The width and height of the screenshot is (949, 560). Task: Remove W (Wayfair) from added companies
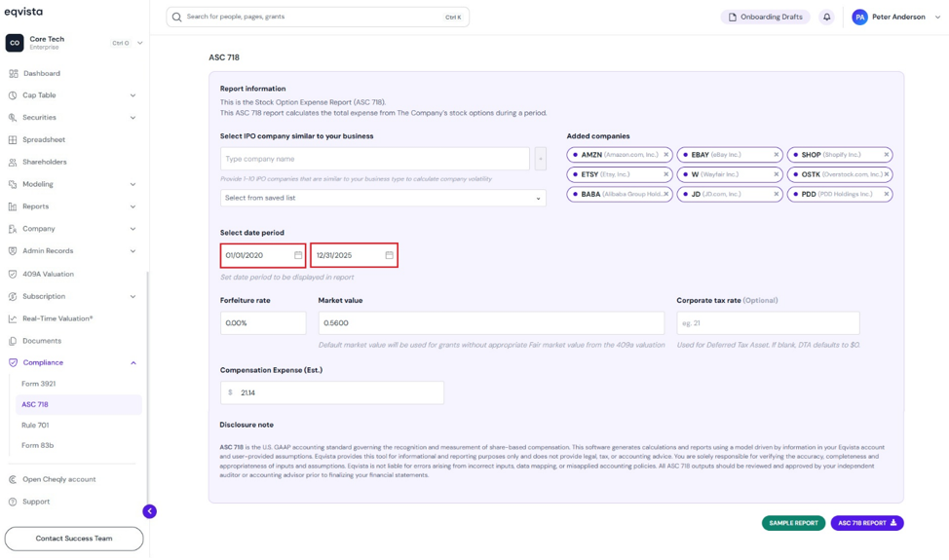pyautogui.click(x=776, y=174)
